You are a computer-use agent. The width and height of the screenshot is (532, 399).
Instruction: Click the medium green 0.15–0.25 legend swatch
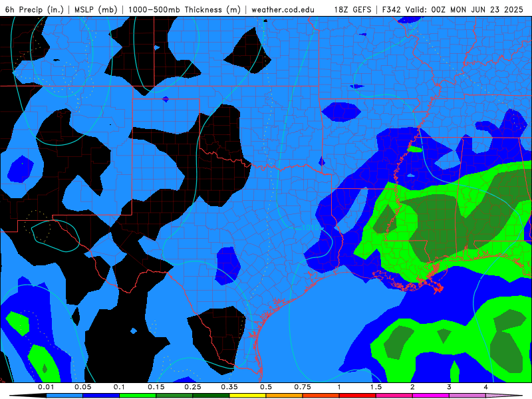[174, 396]
